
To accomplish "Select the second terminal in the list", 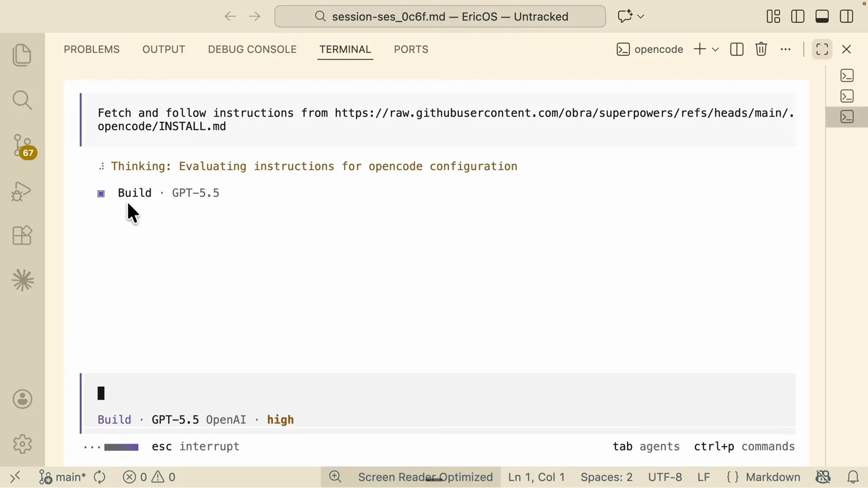I will pos(847,96).
